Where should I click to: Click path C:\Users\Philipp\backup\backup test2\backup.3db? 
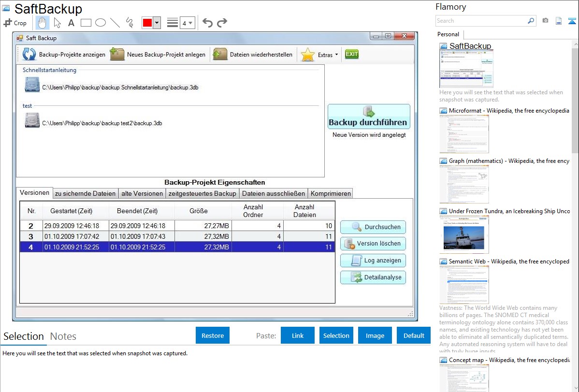102,123
